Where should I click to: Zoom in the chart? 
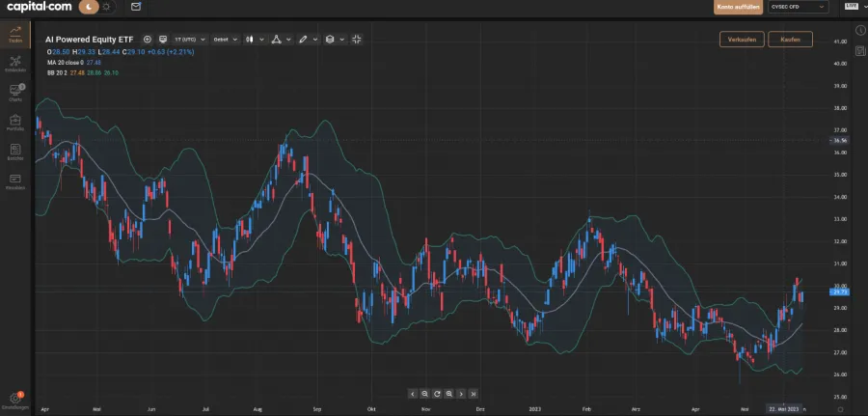point(448,394)
